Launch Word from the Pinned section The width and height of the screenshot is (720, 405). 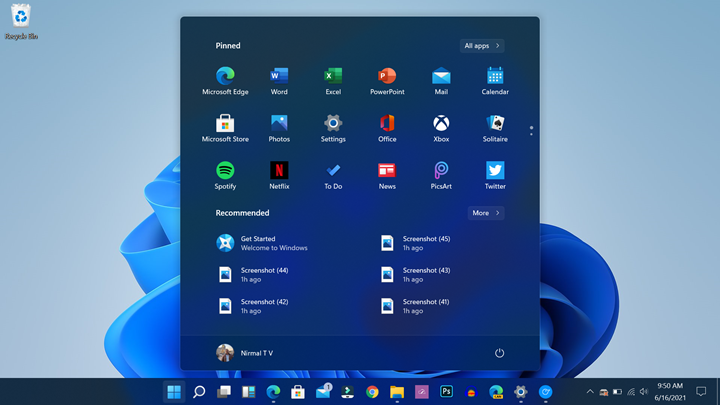click(279, 81)
